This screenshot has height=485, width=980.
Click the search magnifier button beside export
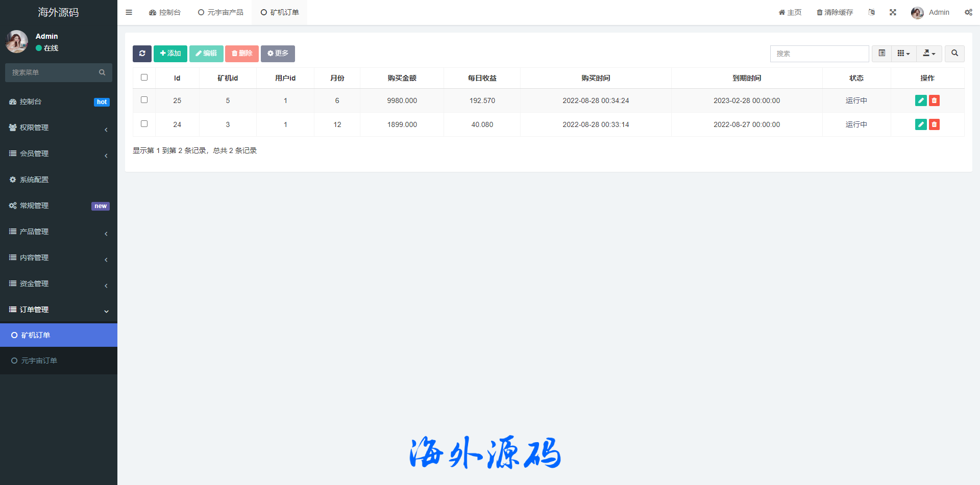954,54
